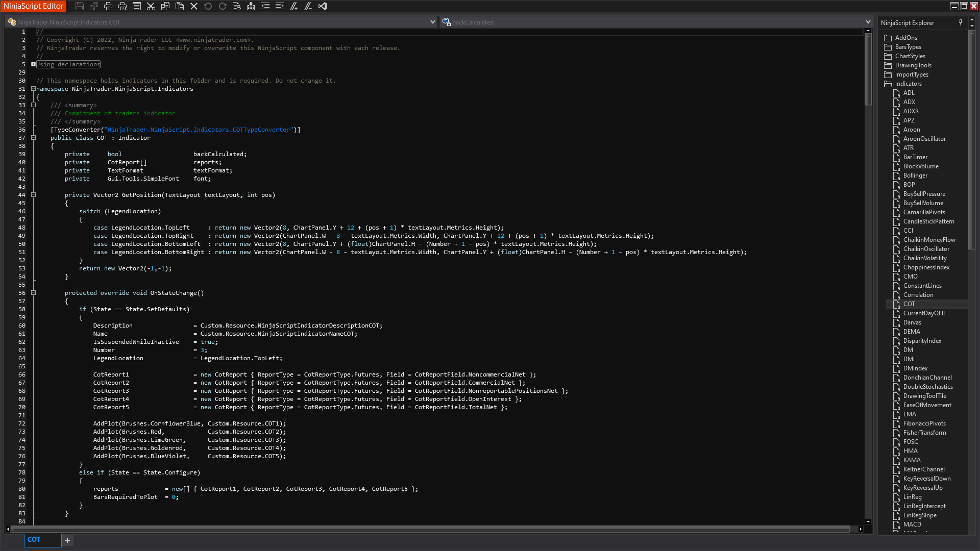Click the Comment selection icon
Image resolution: width=980 pixels, height=551 pixels.
click(294, 6)
